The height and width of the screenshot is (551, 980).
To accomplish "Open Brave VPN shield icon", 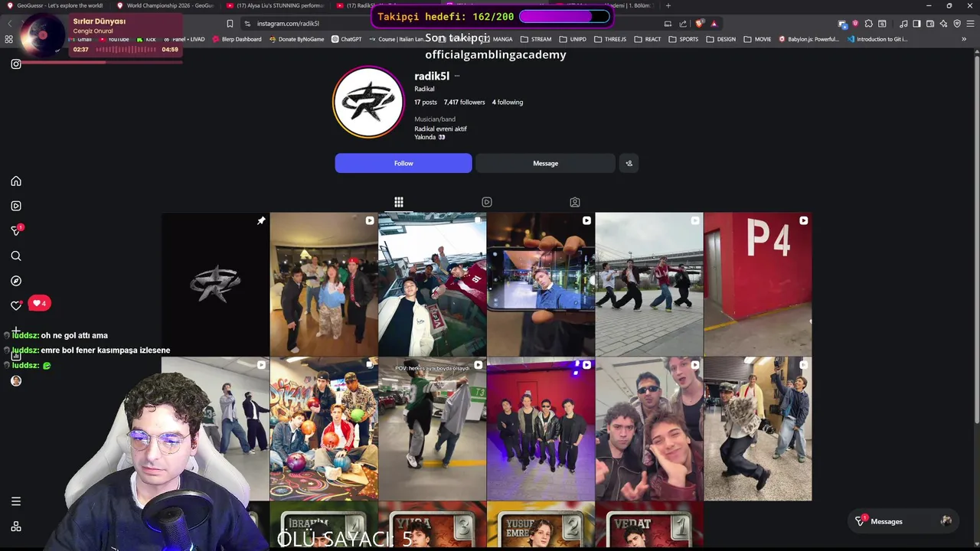I will (957, 24).
